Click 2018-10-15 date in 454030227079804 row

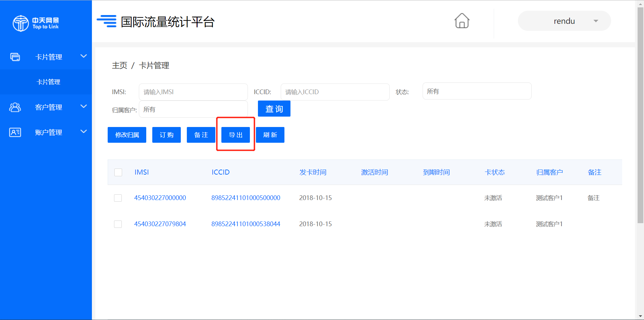(x=315, y=224)
